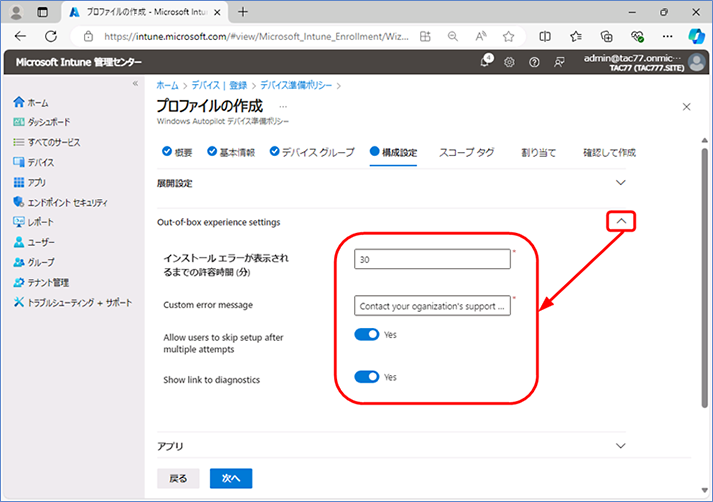This screenshot has width=713, height=502.
Task: Open the Intune settings gear icon
Action: (x=509, y=62)
